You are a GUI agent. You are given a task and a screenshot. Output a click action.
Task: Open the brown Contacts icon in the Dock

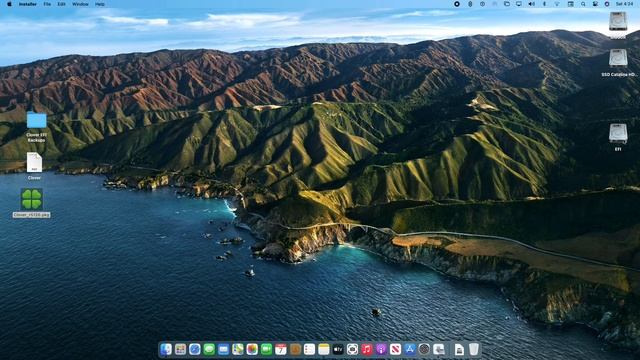[295, 349]
